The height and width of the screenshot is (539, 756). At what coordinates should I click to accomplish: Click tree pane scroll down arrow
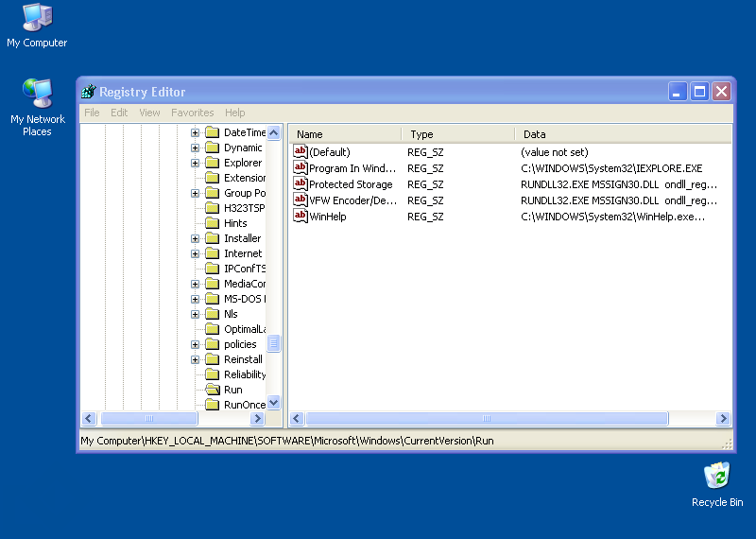point(273,403)
